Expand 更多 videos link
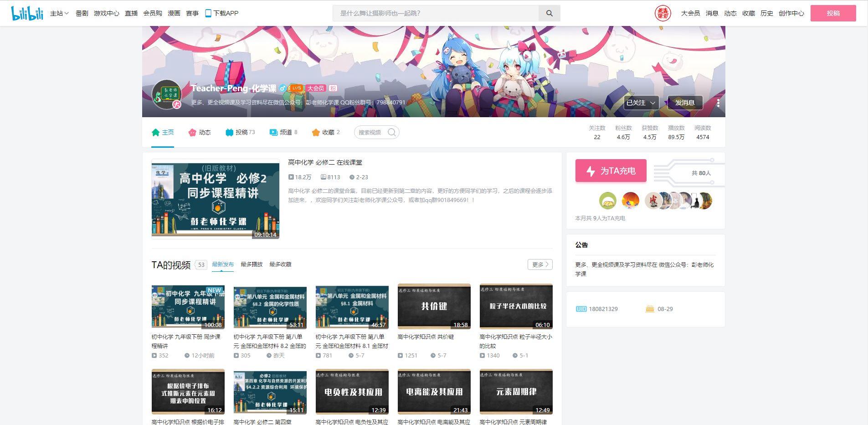This screenshot has width=868, height=425. click(540, 264)
